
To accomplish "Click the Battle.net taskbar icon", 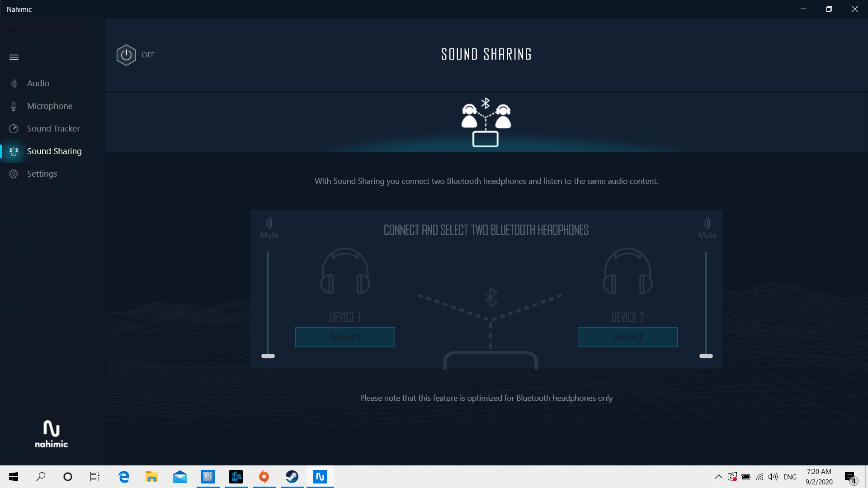I will pos(236,477).
